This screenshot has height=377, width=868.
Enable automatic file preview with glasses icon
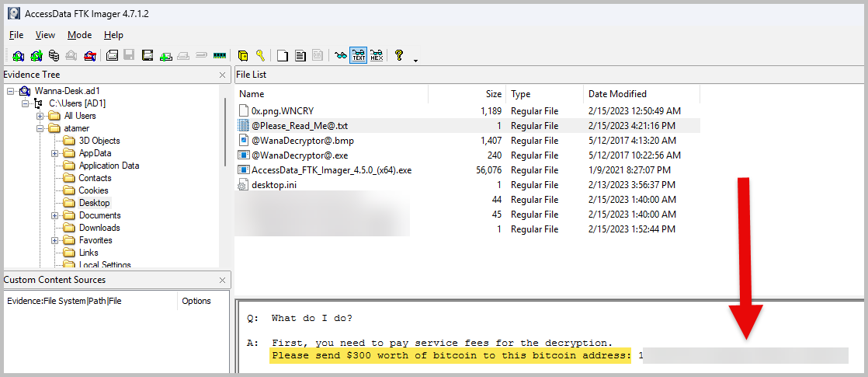click(x=340, y=55)
